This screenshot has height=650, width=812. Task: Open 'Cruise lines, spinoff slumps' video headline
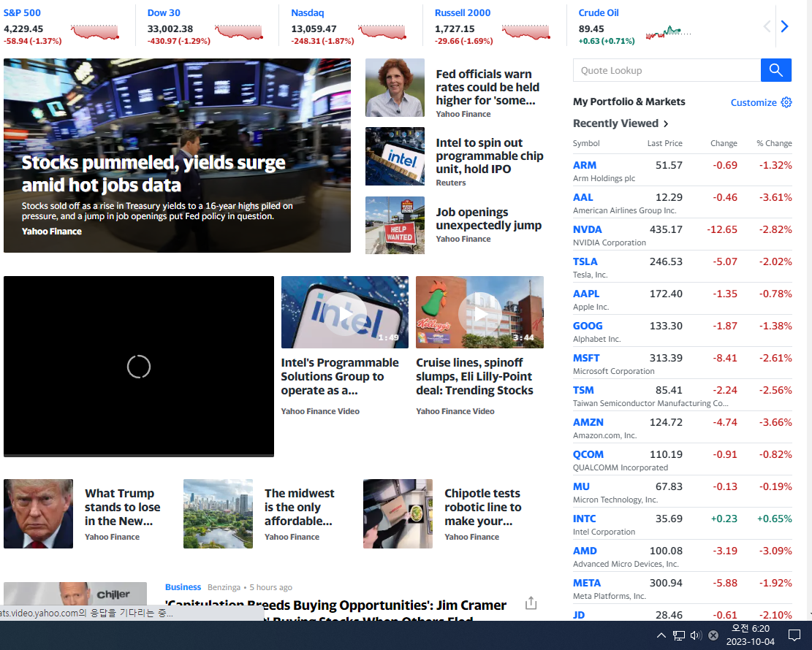click(x=474, y=376)
